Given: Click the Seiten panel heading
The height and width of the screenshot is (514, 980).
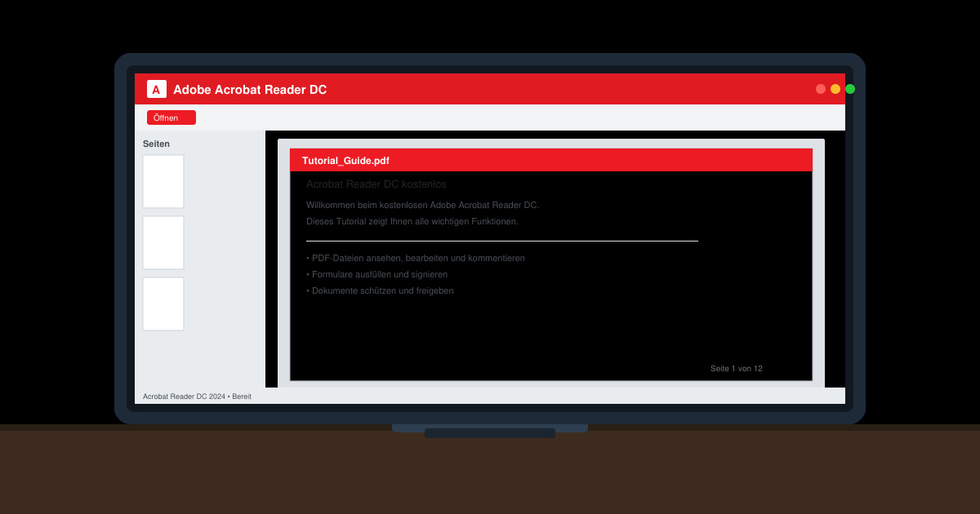Looking at the screenshot, I should [x=157, y=144].
